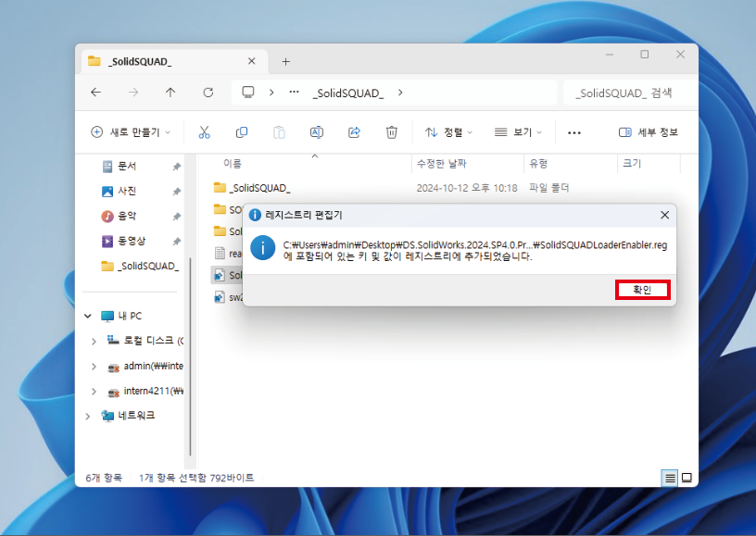Screen dimensions: 756x536
Task: Click the Cut scissors icon
Action: 204,132
